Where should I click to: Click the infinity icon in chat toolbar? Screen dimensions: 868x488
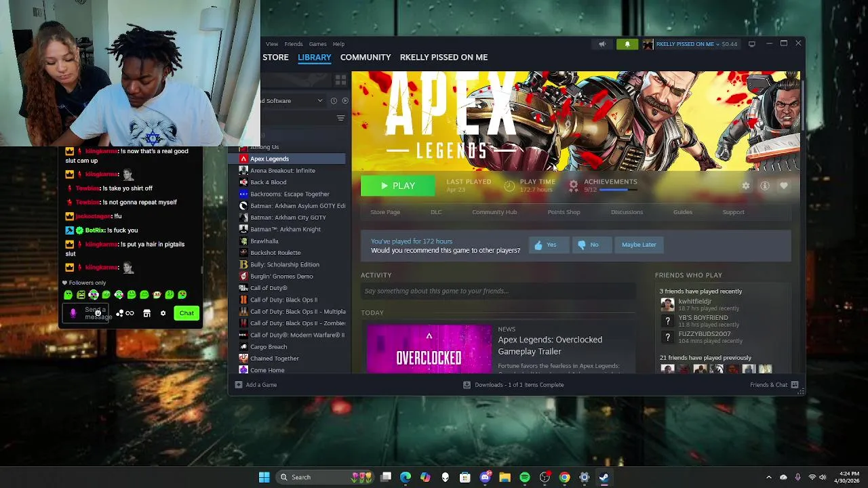coord(130,313)
